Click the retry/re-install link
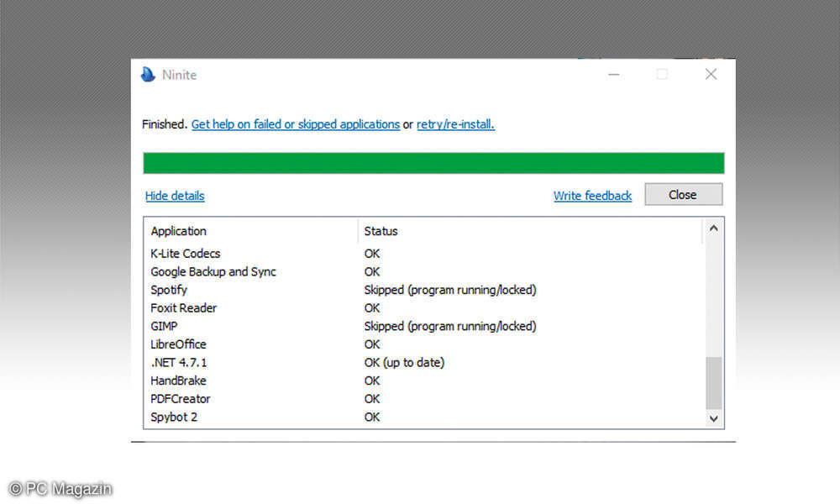Viewport: 840px width, 504px height. pyautogui.click(x=454, y=123)
